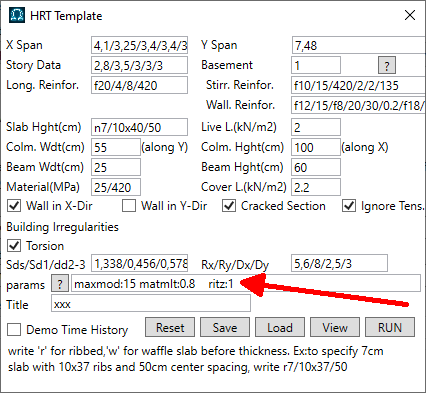Disable the Torsion irregularity checkbox
The image size is (426, 393).
click(x=14, y=246)
